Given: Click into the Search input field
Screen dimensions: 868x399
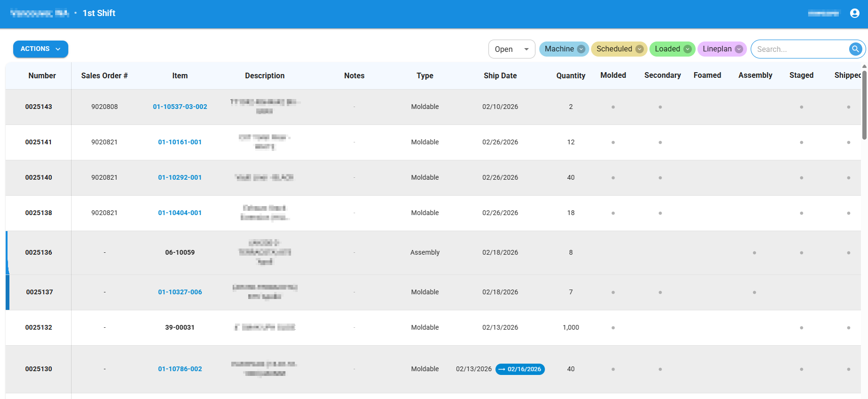Looking at the screenshot, I should (799, 49).
